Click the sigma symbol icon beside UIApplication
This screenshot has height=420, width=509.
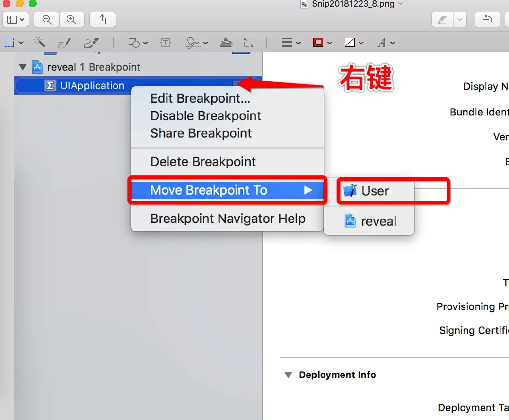click(50, 86)
